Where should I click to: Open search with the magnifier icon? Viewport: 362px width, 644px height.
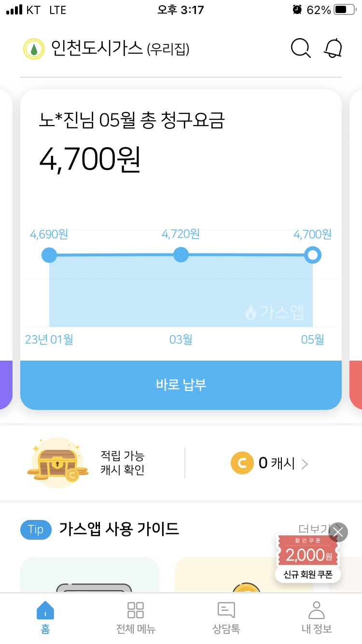[x=300, y=48]
